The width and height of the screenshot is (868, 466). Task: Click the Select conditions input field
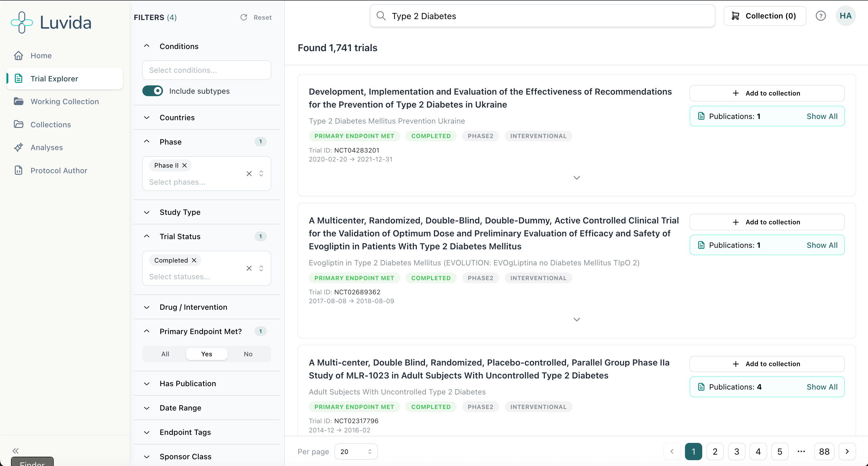206,70
